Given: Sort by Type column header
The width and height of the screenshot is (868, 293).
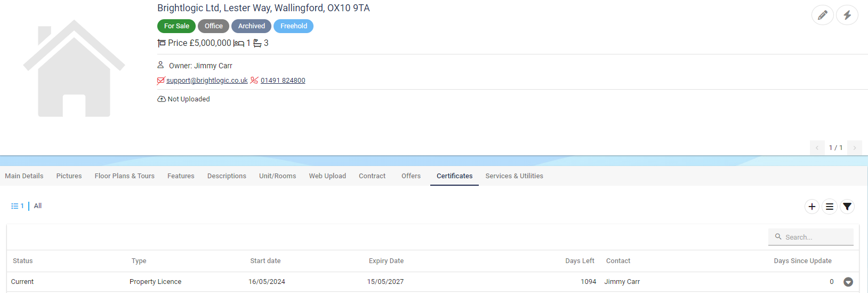Looking at the screenshot, I should 139,261.
